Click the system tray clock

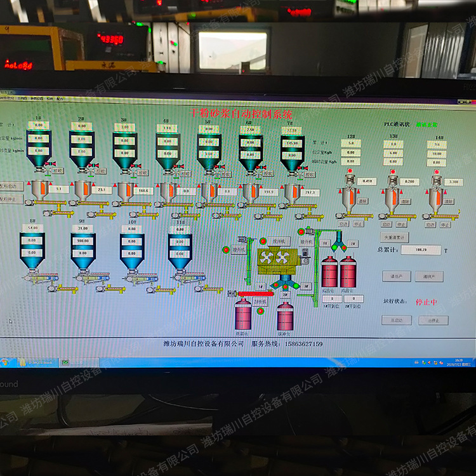459,362
